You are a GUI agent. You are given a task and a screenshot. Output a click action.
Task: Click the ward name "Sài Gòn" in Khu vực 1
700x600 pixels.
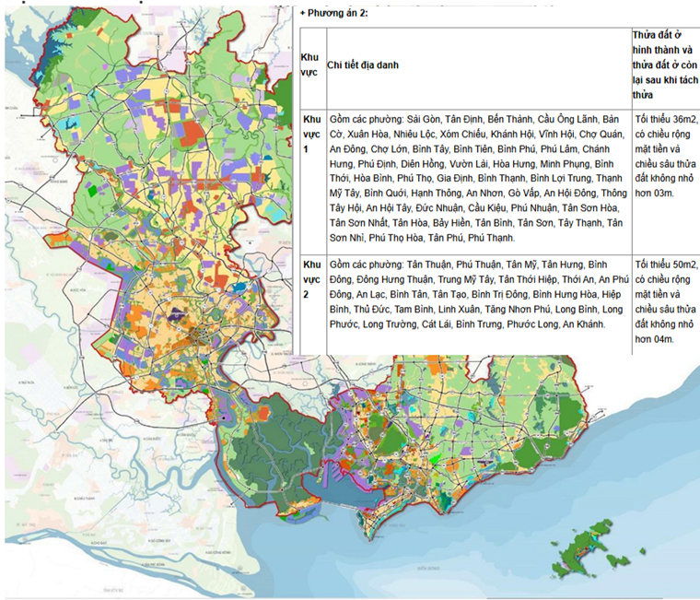[x=424, y=119]
